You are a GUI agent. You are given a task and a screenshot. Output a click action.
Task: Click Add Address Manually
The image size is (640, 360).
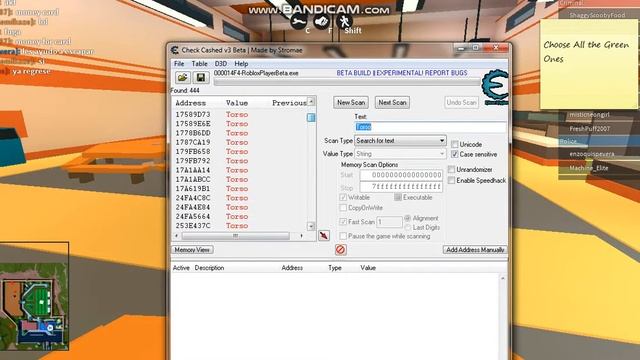click(x=475, y=250)
